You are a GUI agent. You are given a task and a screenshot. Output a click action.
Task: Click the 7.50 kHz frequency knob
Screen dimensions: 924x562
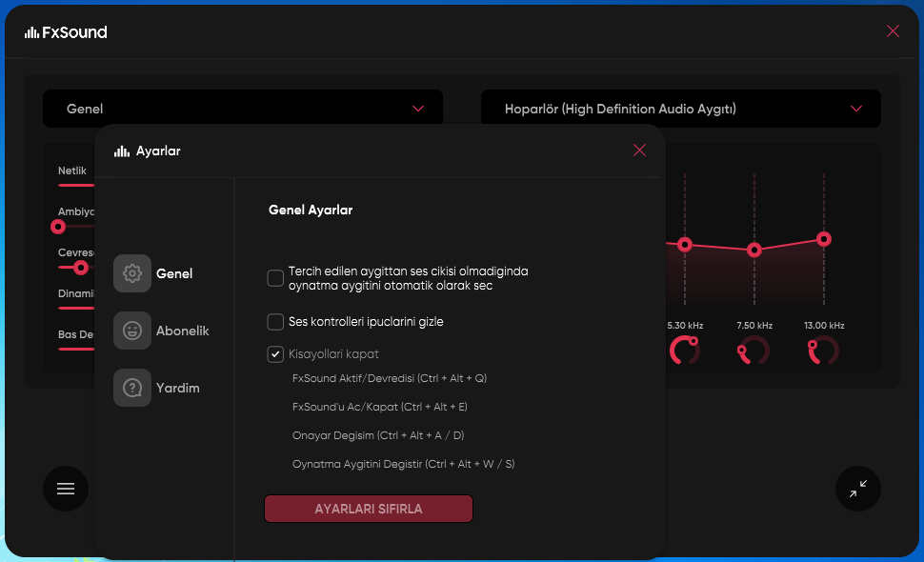tap(753, 351)
